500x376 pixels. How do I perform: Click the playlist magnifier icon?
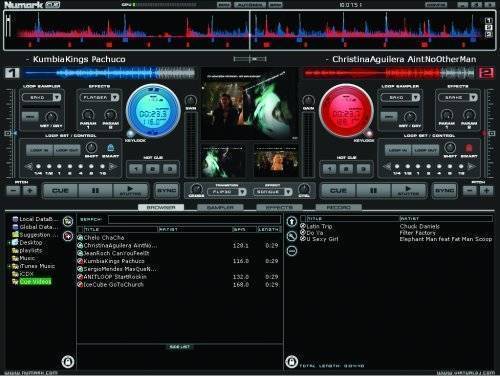[292, 236]
